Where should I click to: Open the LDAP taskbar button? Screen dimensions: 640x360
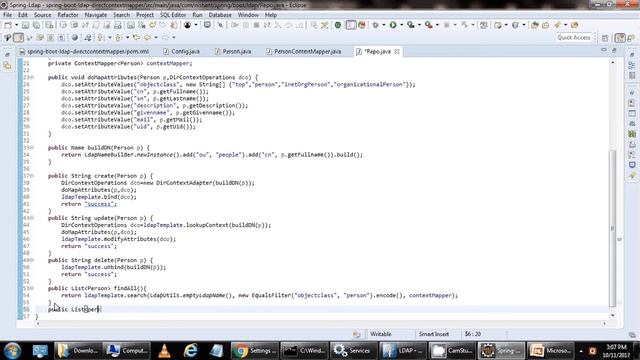click(x=402, y=351)
